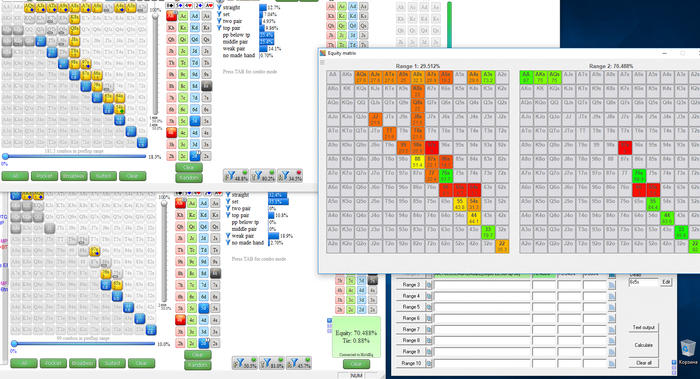Open the 45.7% filter icon in lower panel

pyautogui.click(x=298, y=363)
